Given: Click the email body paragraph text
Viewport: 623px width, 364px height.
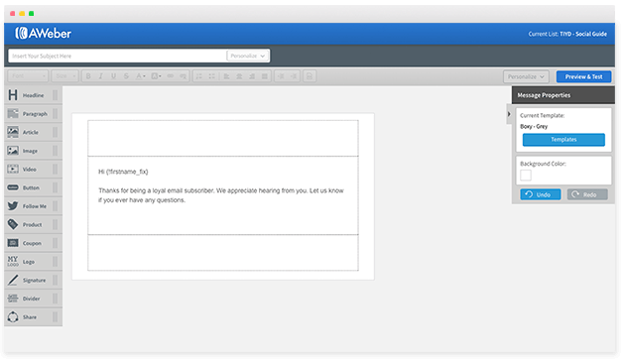Looking at the screenshot, I should pos(221,195).
